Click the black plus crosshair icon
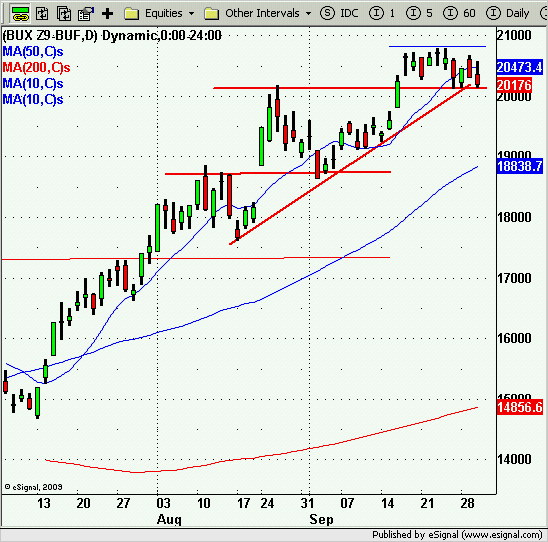 (107, 14)
